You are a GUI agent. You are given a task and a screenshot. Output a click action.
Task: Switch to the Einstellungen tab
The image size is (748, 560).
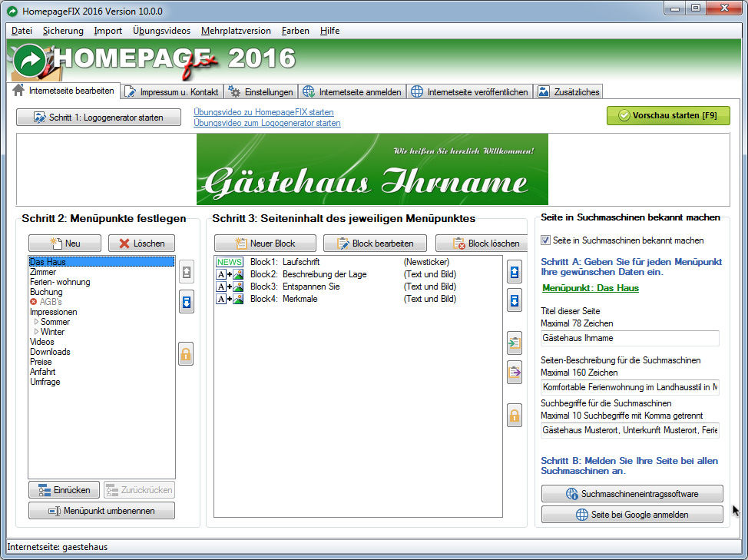point(261,92)
